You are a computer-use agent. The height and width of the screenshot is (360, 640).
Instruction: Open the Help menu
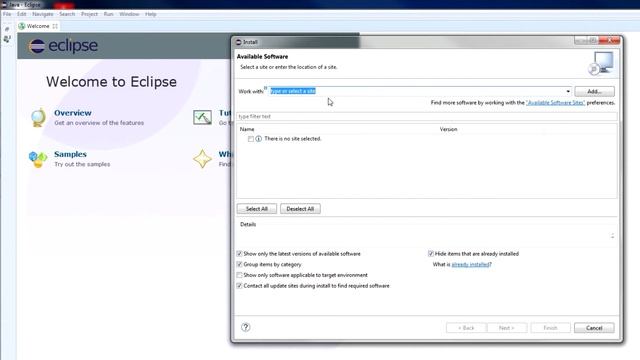click(151, 14)
